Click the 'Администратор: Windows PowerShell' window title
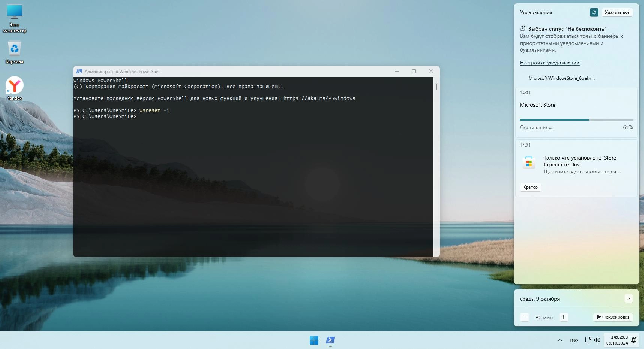 [x=123, y=72]
